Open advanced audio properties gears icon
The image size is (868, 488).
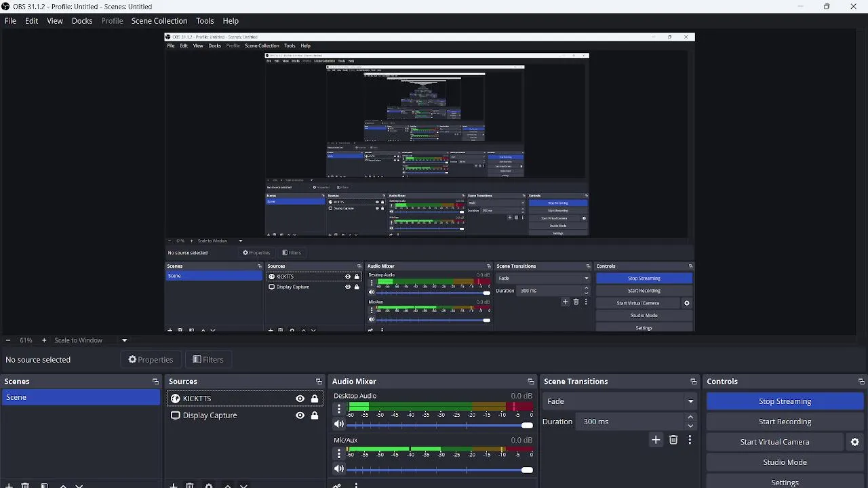[x=337, y=485]
